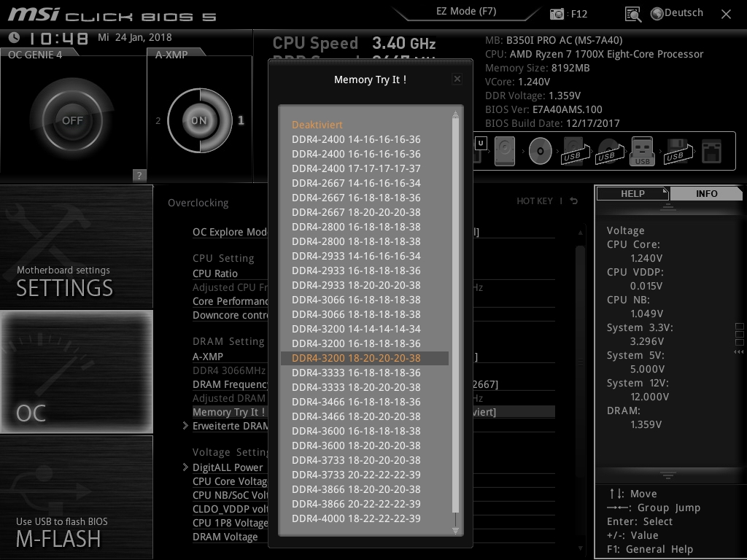747x560 pixels.
Task: Click the globe language icon
Action: coord(657,14)
